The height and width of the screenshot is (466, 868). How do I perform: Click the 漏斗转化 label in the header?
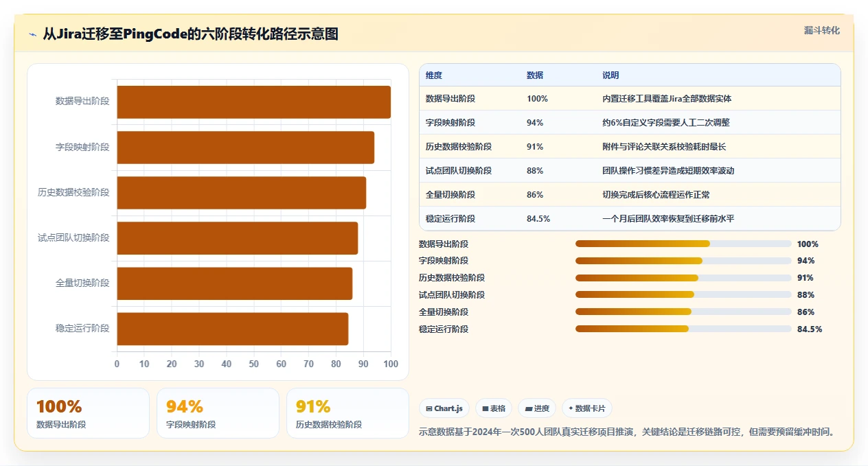822,30
